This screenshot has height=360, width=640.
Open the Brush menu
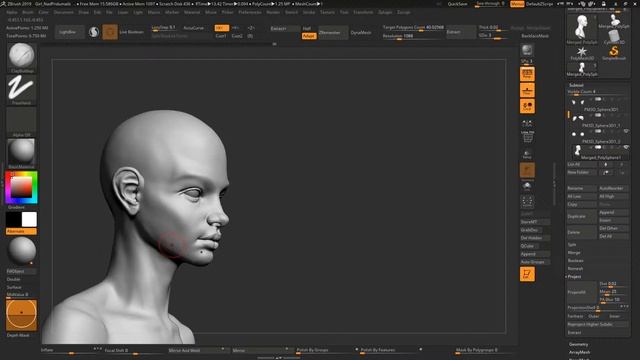(28, 12)
